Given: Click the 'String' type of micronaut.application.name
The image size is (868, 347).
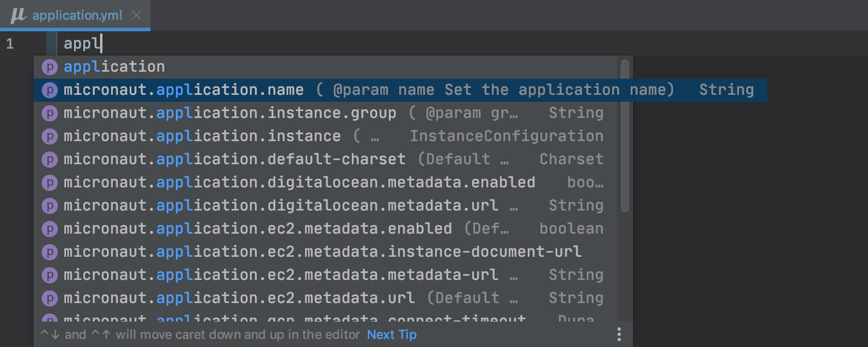Looking at the screenshot, I should point(726,90).
